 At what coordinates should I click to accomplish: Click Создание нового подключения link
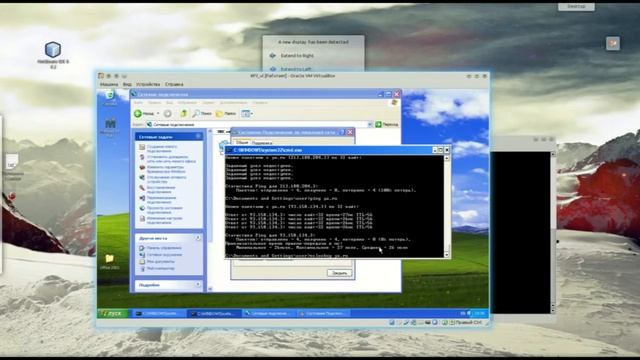coord(162,149)
